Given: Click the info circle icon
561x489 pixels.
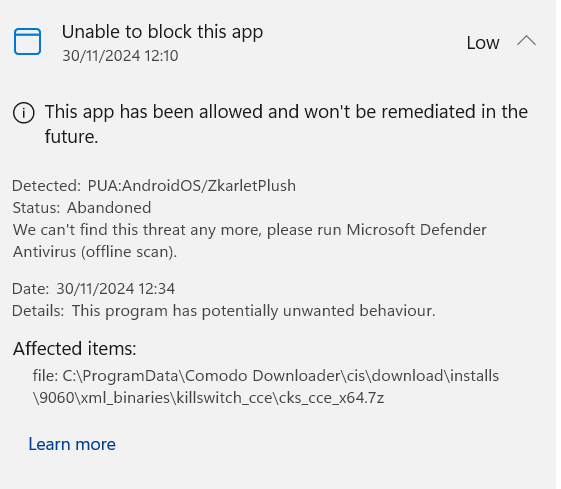Looking at the screenshot, I should pyautogui.click(x=24, y=113).
